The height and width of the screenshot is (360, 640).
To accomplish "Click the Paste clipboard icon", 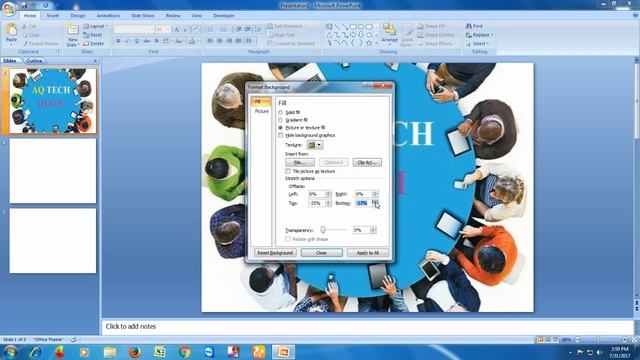I will tap(11, 30).
